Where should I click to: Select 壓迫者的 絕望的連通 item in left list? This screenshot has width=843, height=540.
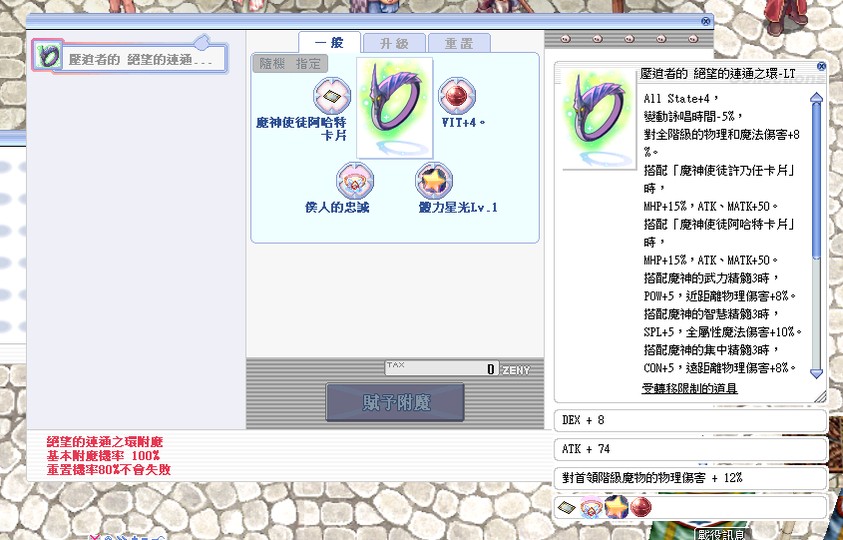[125, 58]
